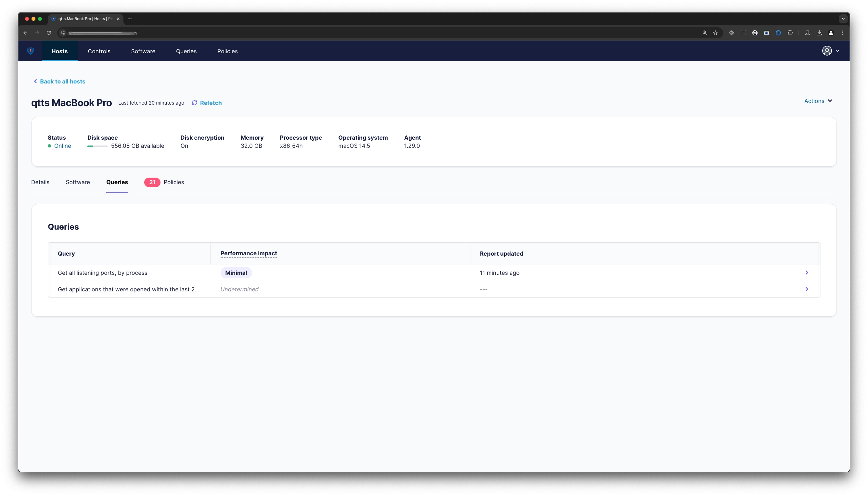Expand the account menu chevron beside avatar
Viewport: 868px width, 496px height.
tap(837, 51)
